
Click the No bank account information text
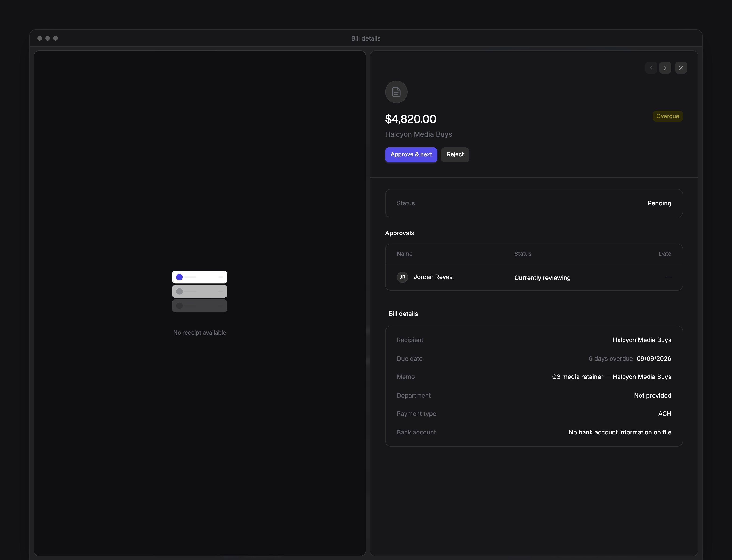point(620,432)
